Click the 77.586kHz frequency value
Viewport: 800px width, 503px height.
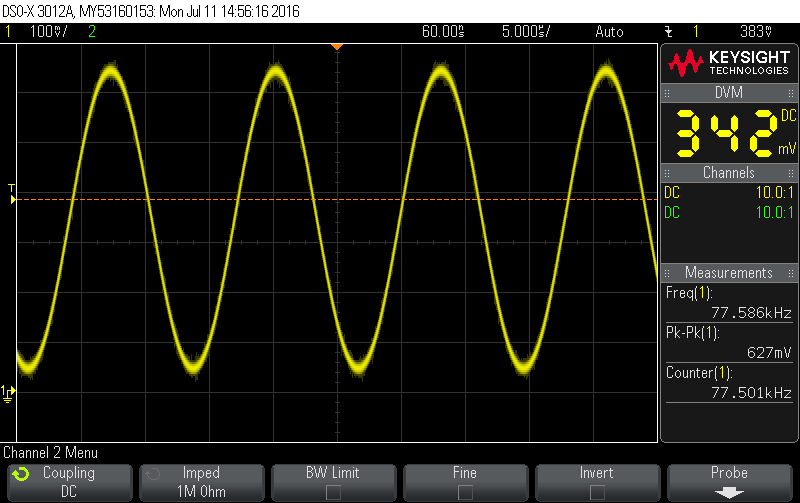click(x=752, y=313)
